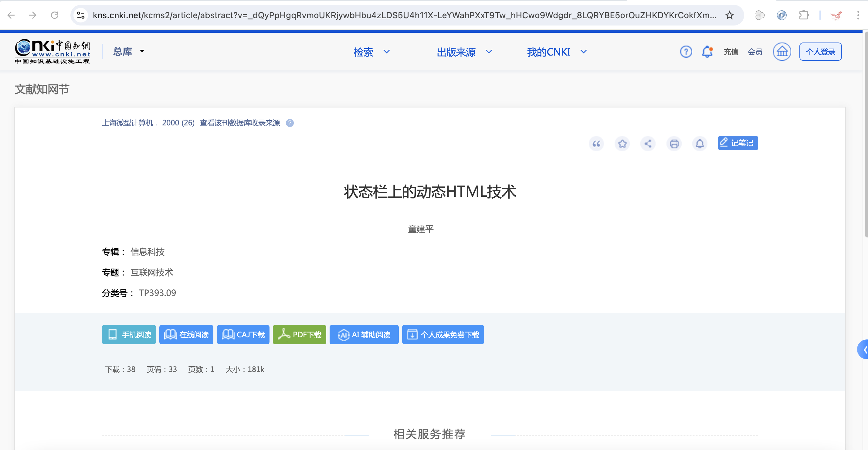Expand the 总库 database selector
Screen dimensions: 868x450
[128, 51]
